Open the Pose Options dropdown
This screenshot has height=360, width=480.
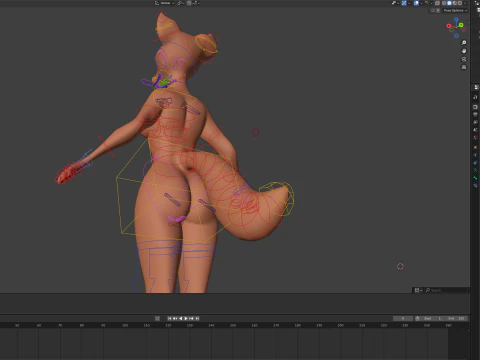pos(455,10)
